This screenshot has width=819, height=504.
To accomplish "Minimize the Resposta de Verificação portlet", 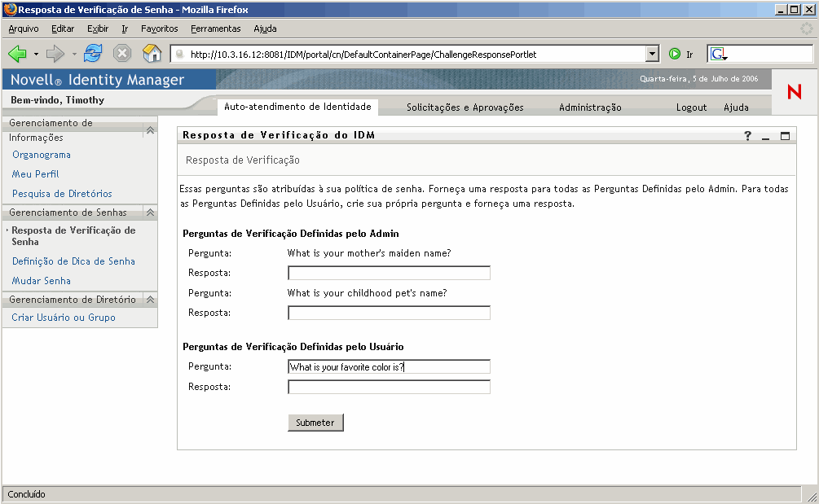I will (766, 136).
